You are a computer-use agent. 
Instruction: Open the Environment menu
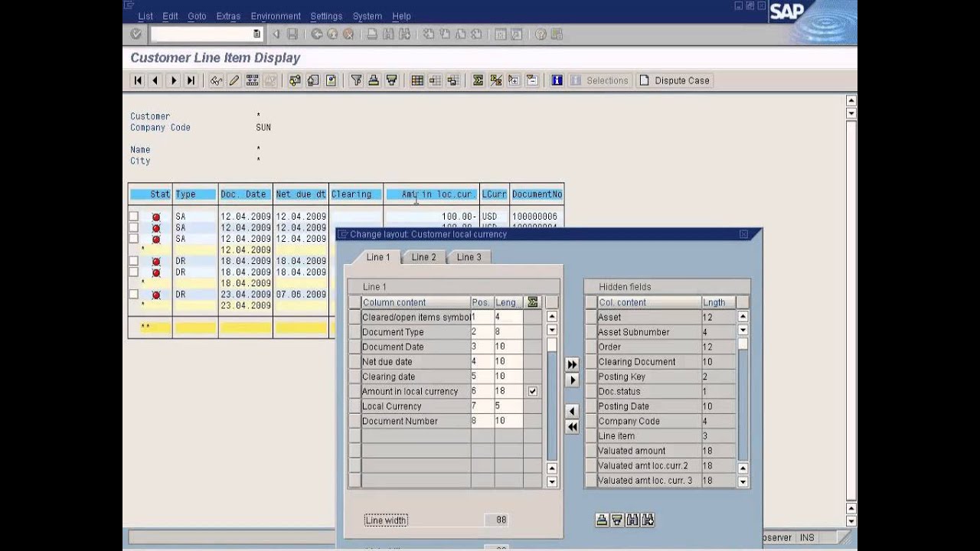pyautogui.click(x=276, y=16)
